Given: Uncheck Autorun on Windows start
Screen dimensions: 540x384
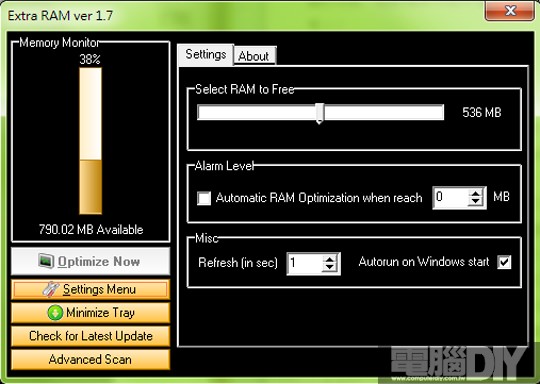Looking at the screenshot, I should [x=504, y=262].
